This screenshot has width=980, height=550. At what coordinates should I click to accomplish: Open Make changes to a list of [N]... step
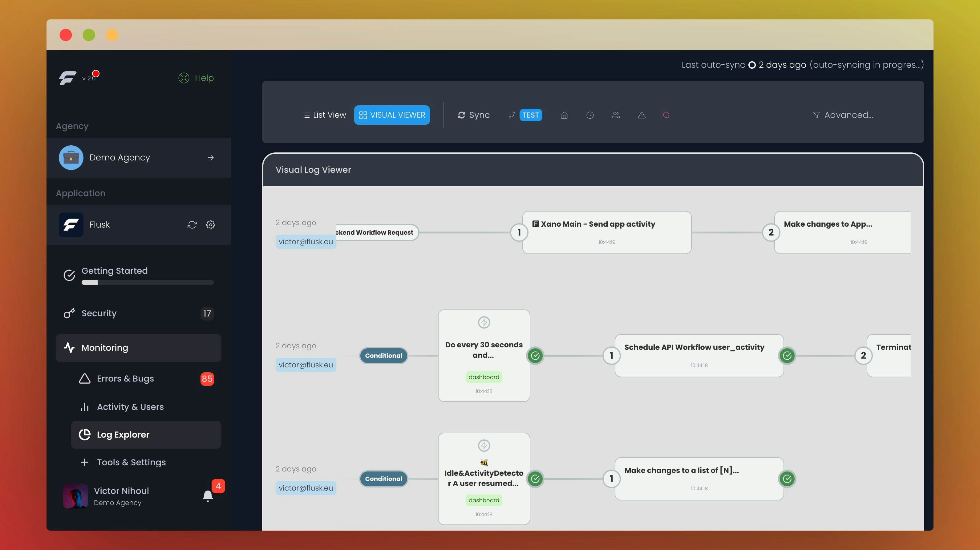click(x=699, y=479)
